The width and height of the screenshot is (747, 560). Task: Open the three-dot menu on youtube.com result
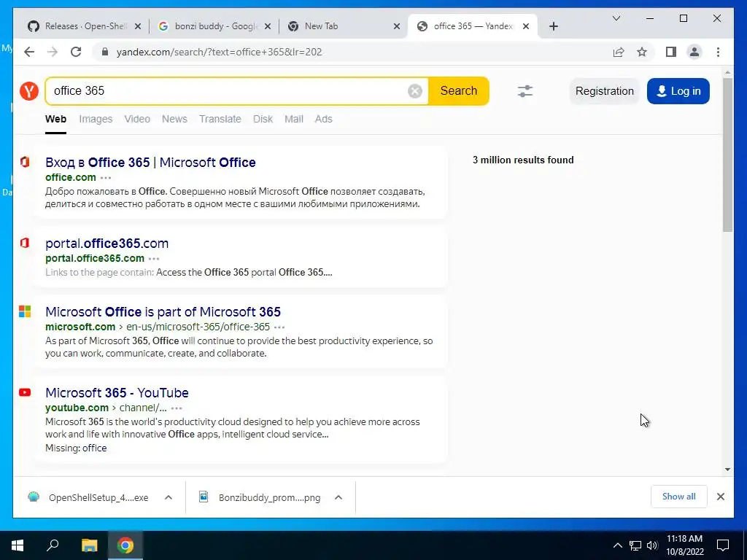(177, 408)
